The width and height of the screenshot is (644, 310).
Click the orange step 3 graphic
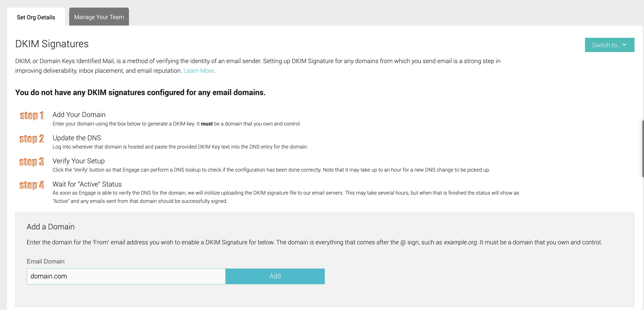pyautogui.click(x=32, y=162)
